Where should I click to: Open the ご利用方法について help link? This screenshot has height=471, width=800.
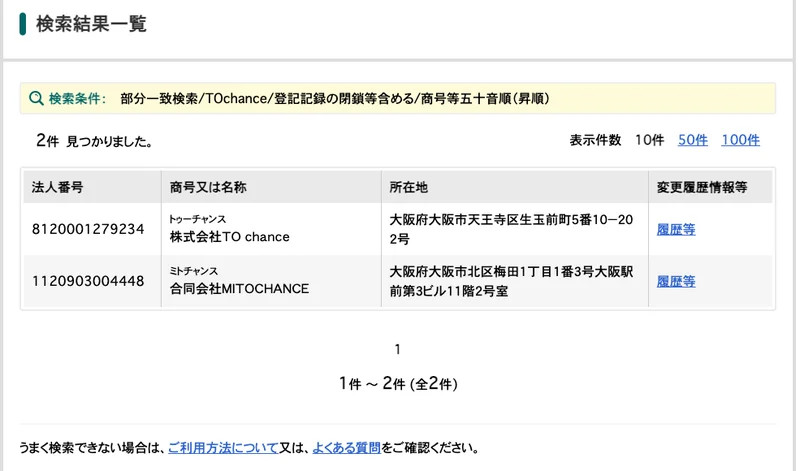pos(223,448)
